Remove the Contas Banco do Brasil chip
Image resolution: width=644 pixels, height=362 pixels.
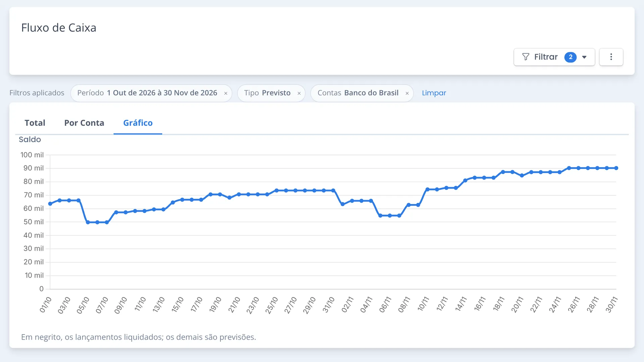407,94
